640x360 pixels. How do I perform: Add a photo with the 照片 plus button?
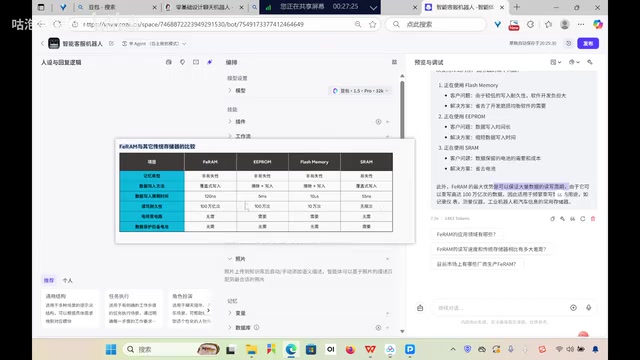pos(387,259)
